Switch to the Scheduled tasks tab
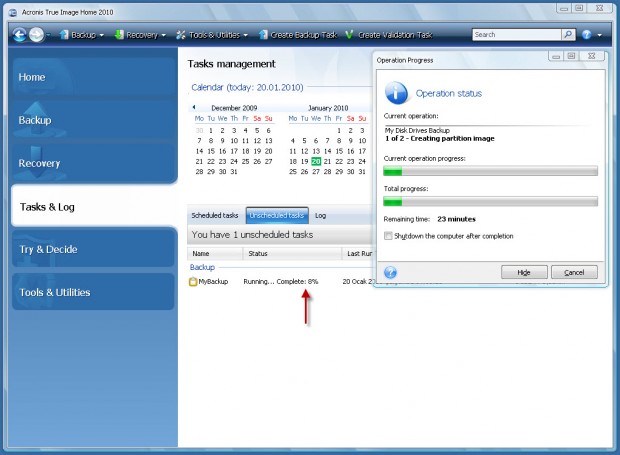This screenshot has height=455, width=620. pyautogui.click(x=215, y=215)
